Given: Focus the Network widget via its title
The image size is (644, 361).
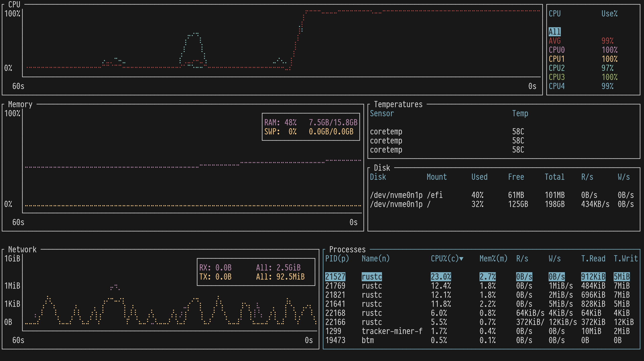Looking at the screenshot, I should 22,250.
